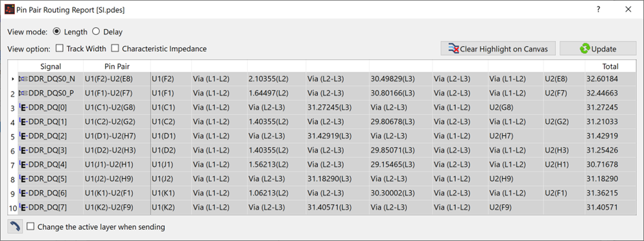This screenshot has height=241, width=644.
Task: Click Clear Highlight on Canvas button
Action: coord(498,49)
